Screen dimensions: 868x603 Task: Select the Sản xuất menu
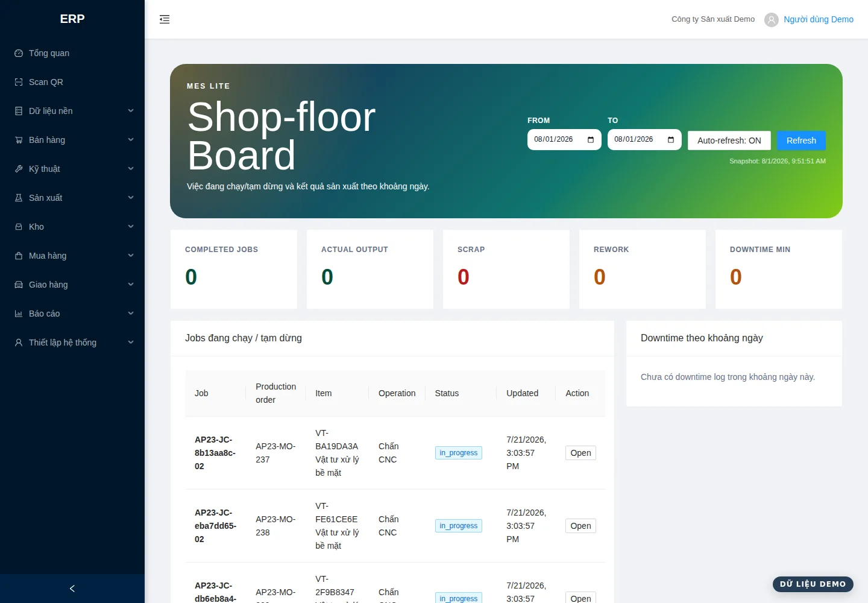pos(72,198)
